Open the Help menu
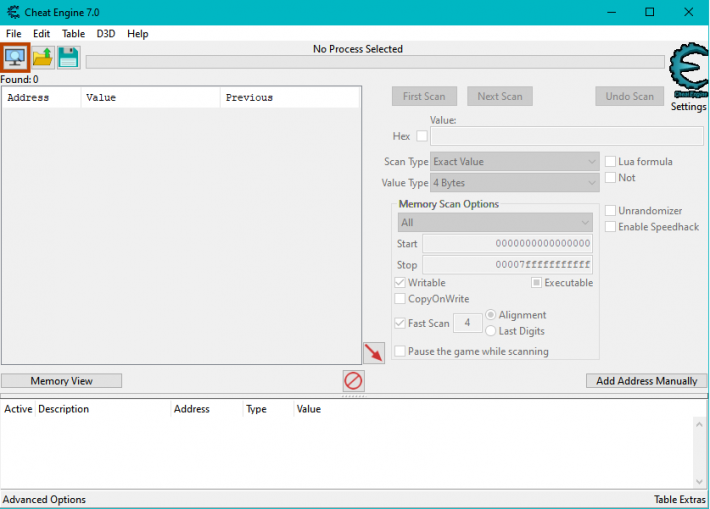 click(138, 34)
